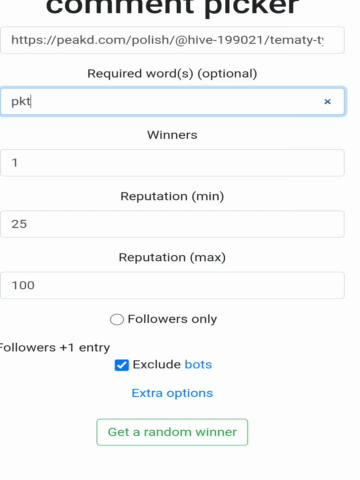Click the Required word(s) (optional) label
The image size is (360, 480).
coord(172,74)
